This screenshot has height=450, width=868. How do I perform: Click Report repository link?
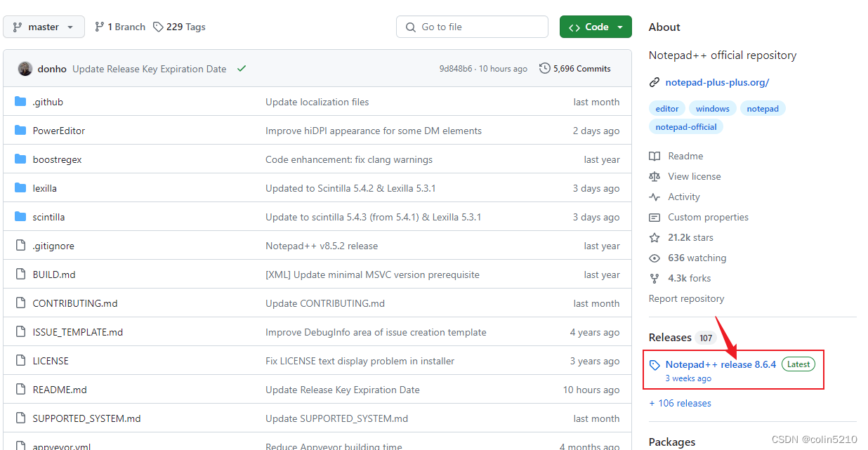(x=686, y=298)
